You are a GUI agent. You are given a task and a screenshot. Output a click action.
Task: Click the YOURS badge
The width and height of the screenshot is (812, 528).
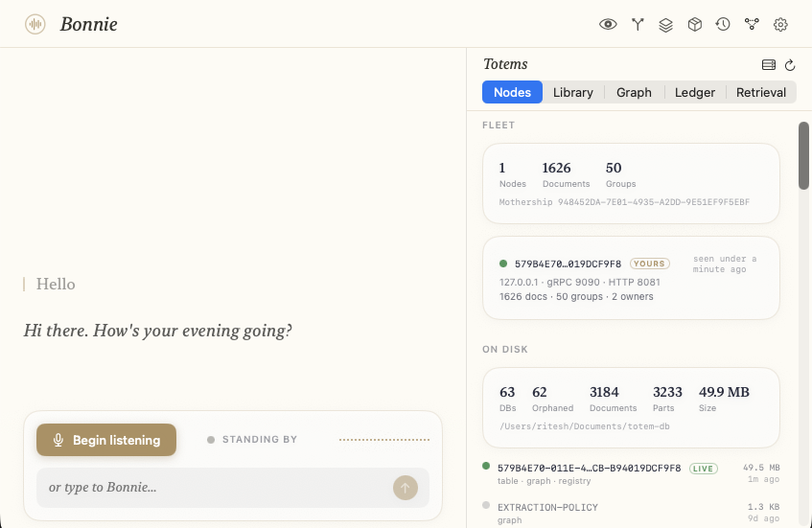point(649,264)
